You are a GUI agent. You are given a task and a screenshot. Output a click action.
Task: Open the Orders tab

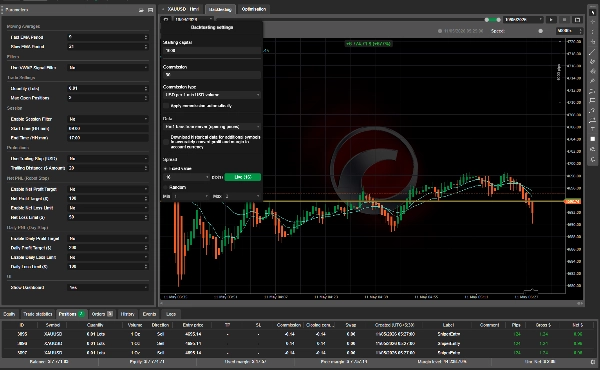coord(102,314)
